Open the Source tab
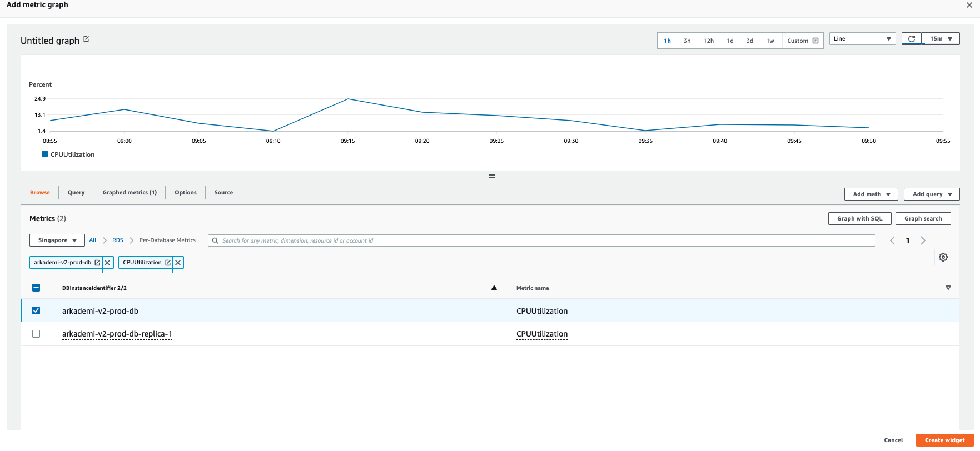 pyautogui.click(x=223, y=193)
